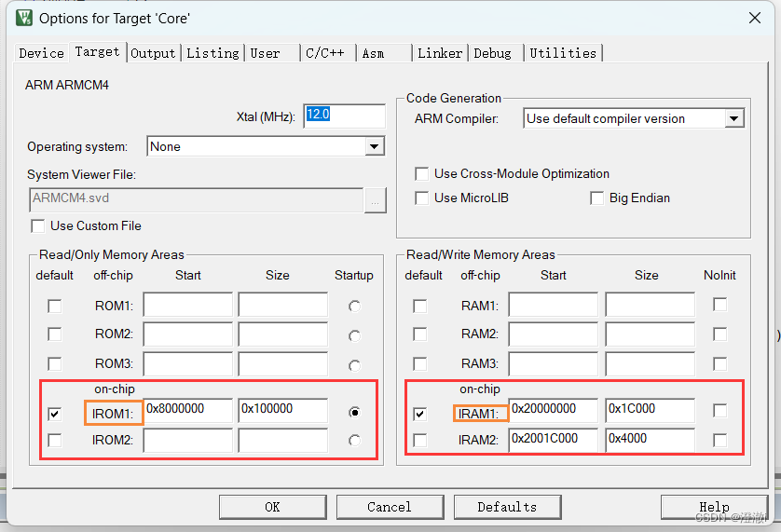Click the RAM2 Size field
Screen dimensions: 781x532
650,334
